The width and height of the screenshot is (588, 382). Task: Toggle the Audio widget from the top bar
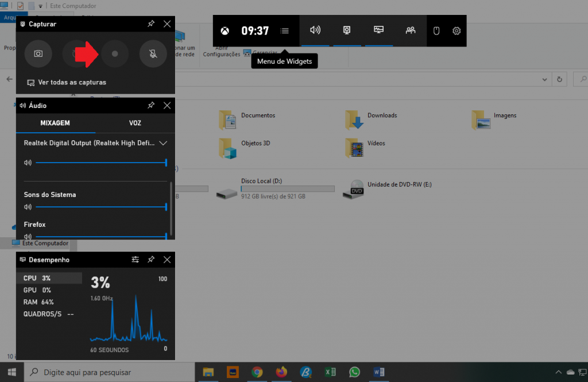[315, 30]
